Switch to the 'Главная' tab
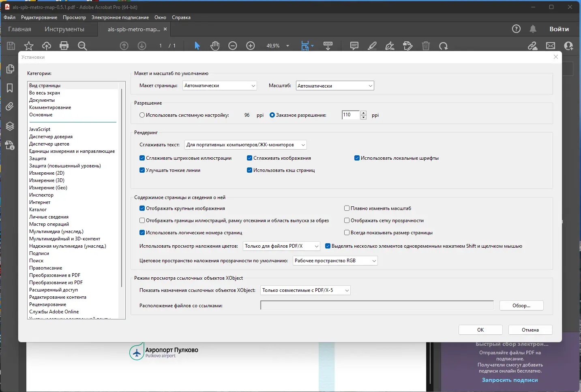Viewport: 581px width, 392px height. coord(19,29)
